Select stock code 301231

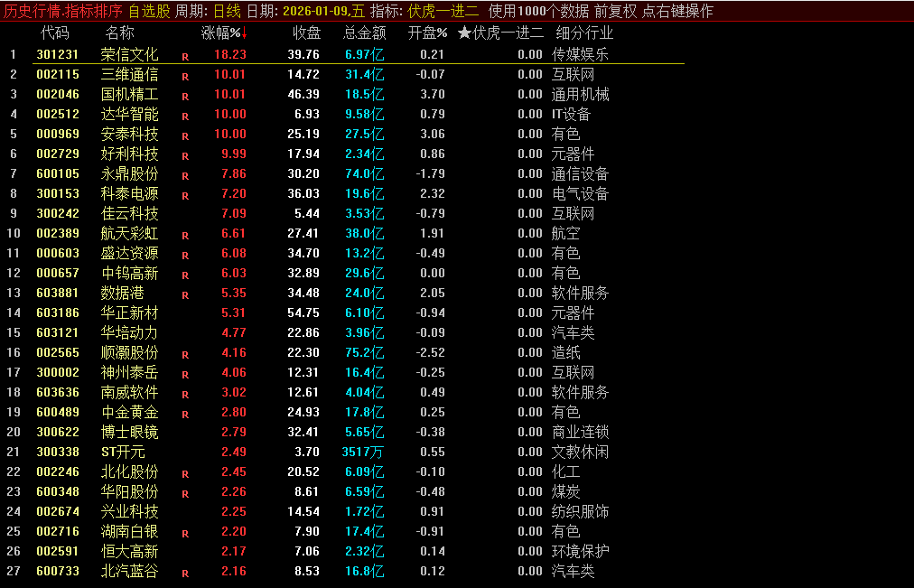57,54
